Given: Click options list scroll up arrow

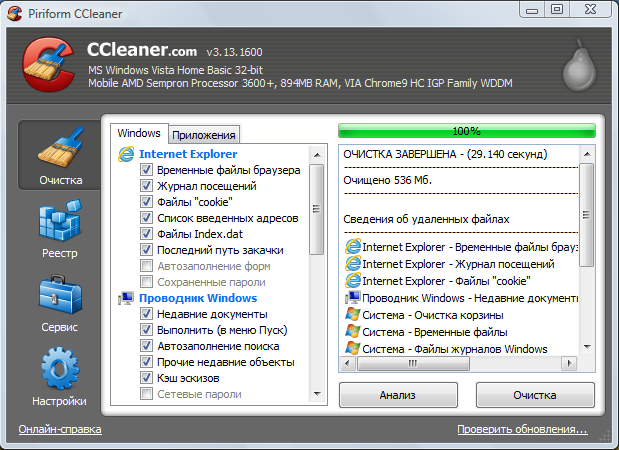Looking at the screenshot, I should point(317,155).
